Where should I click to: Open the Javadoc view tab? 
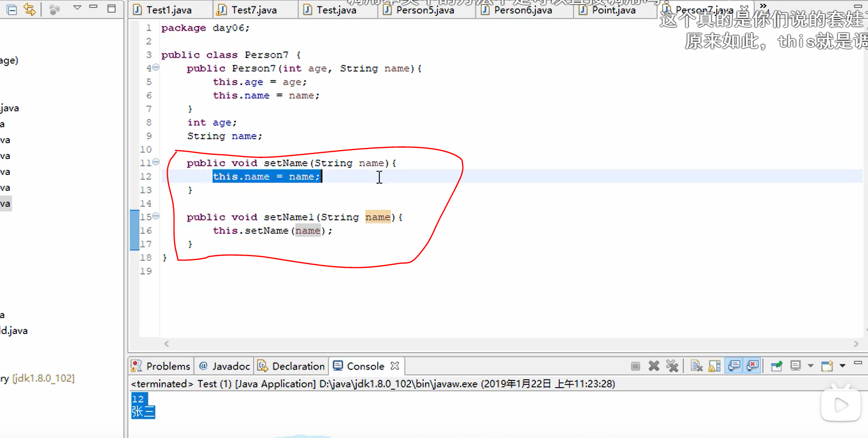pyautogui.click(x=224, y=366)
